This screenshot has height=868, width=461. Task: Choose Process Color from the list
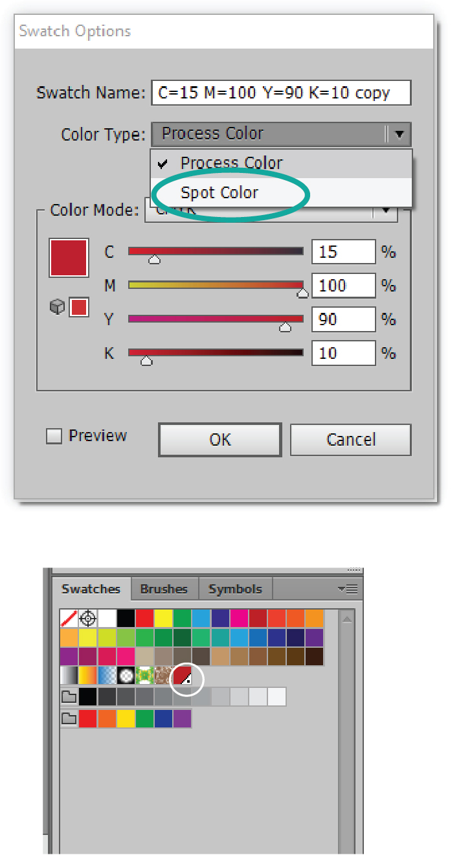coord(231,163)
